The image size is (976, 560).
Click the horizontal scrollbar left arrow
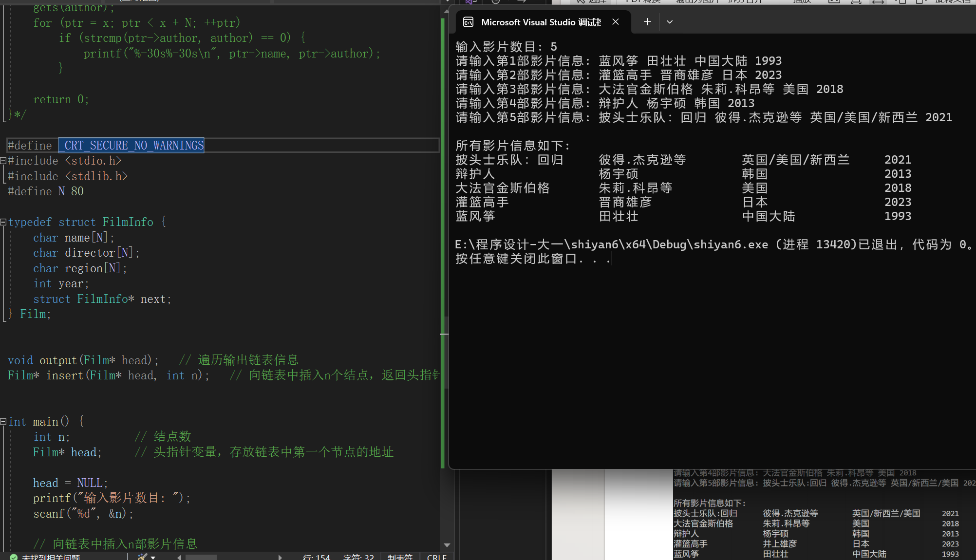(x=179, y=557)
